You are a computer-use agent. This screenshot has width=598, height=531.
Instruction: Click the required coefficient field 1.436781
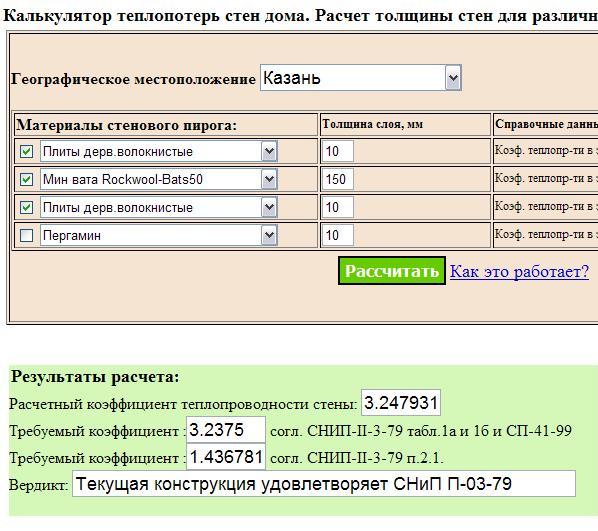point(226,457)
